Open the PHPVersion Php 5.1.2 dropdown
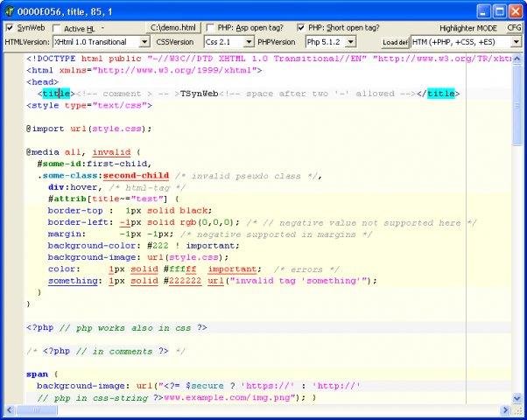 pyautogui.click(x=350, y=42)
